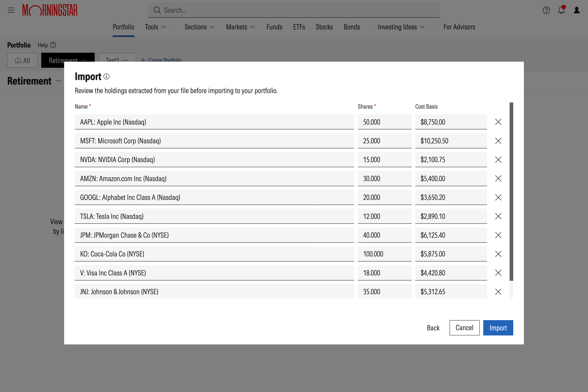Remove the GOOGL Alphabet row

(498, 197)
